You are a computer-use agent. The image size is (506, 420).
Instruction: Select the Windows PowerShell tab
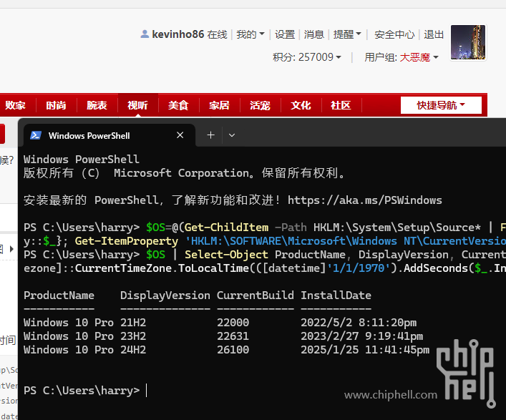[x=110, y=135]
